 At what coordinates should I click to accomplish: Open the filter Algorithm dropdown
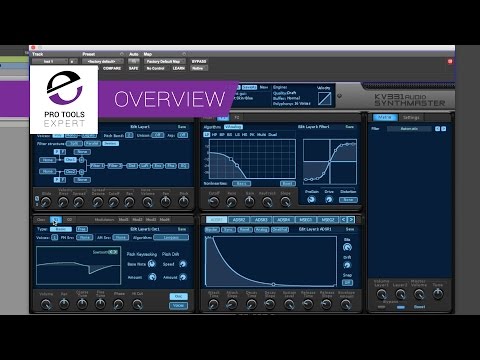(x=233, y=127)
